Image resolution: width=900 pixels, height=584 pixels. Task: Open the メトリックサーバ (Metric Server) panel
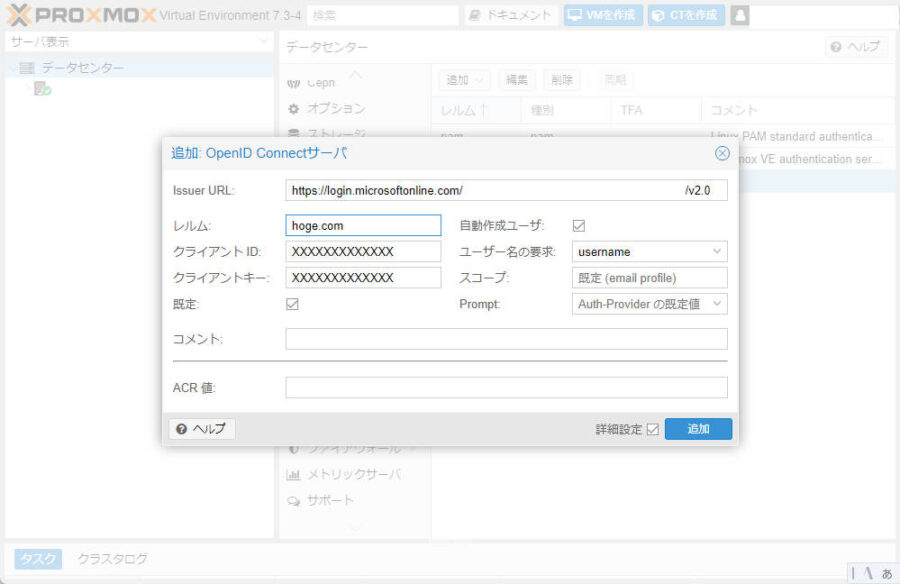click(345, 475)
